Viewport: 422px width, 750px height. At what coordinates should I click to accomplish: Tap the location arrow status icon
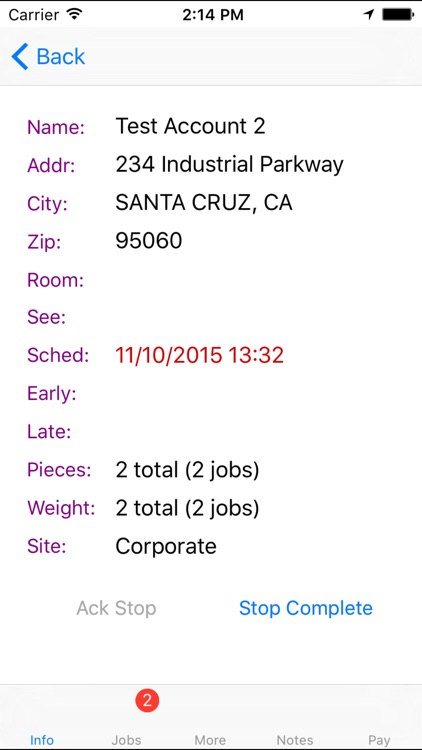pyautogui.click(x=368, y=15)
